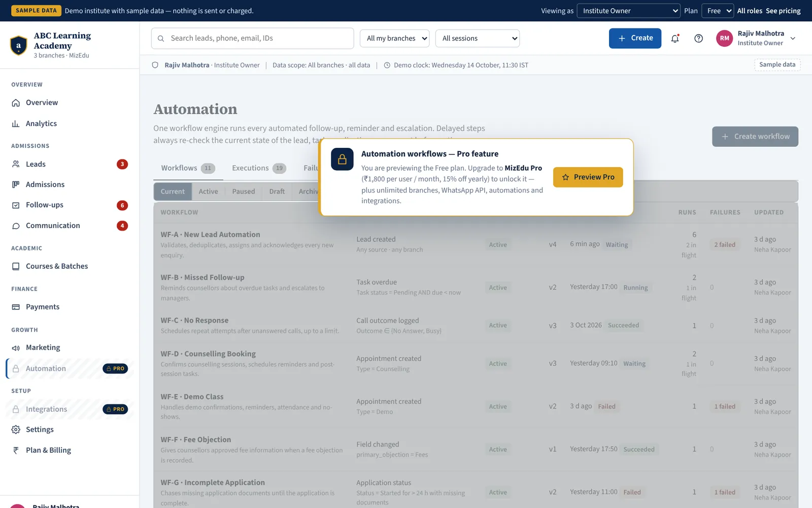The width and height of the screenshot is (812, 508).
Task: Open the See pricing link
Action: click(x=783, y=11)
